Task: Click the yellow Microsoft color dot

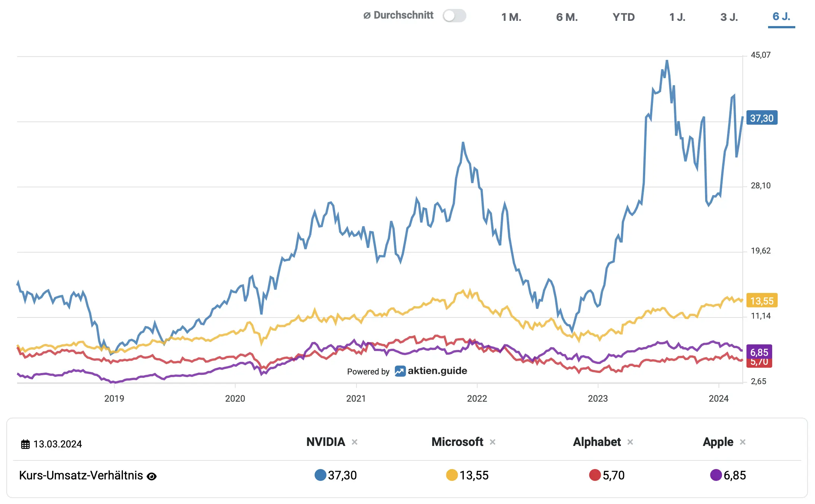Action: 452,475
